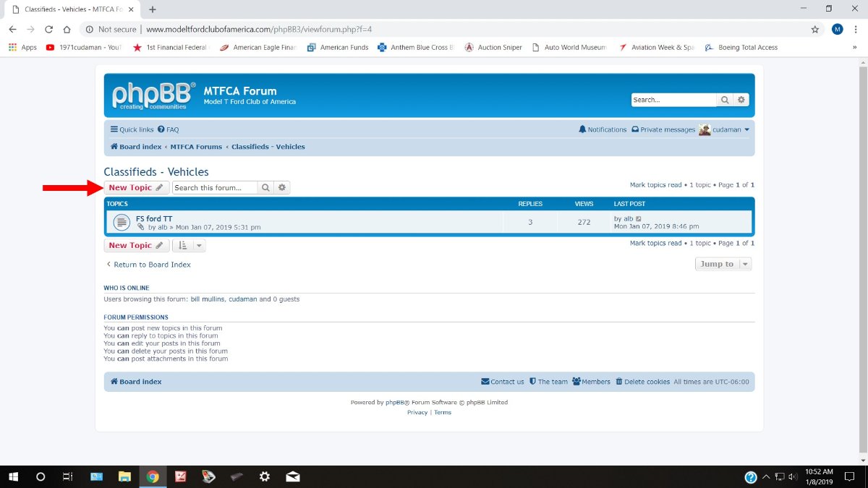Open forum advanced search gear icon
Viewport: 868px width, 488px height.
[x=282, y=188]
